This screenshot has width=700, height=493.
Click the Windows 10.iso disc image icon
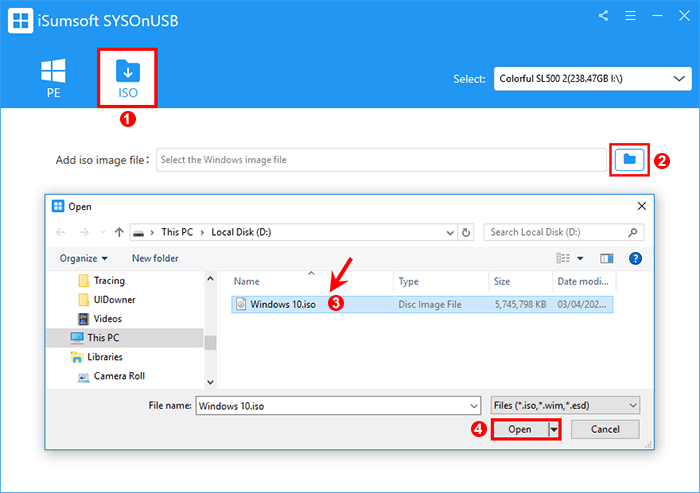click(x=241, y=304)
